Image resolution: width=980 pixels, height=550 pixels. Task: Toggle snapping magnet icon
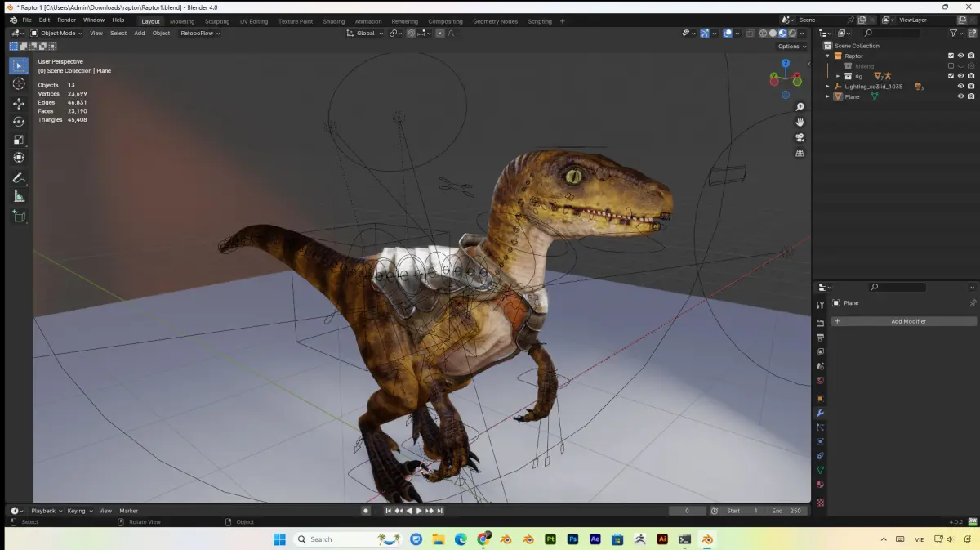coord(412,34)
